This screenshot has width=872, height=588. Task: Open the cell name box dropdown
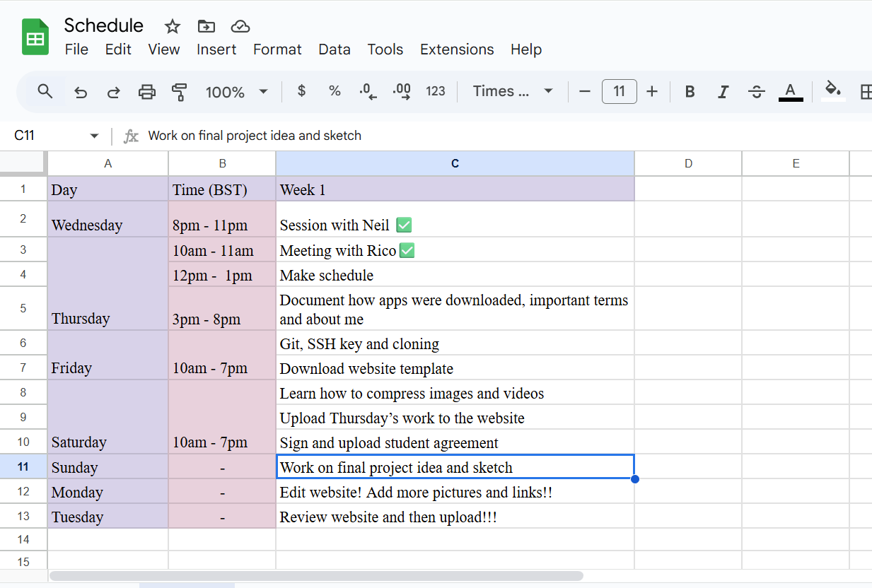point(93,135)
